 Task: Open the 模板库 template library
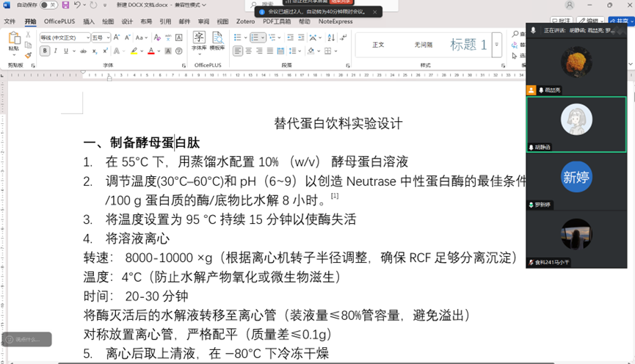217,41
